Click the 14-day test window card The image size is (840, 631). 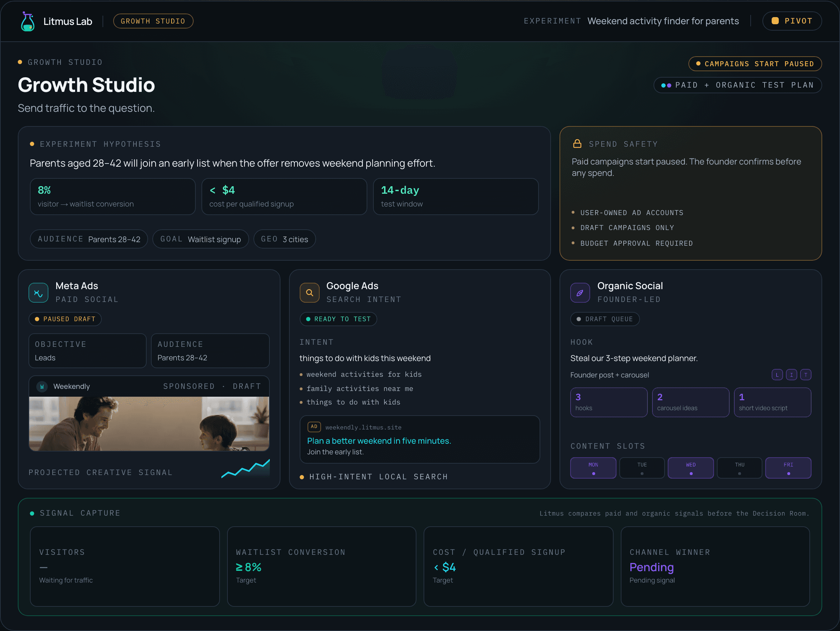click(456, 197)
